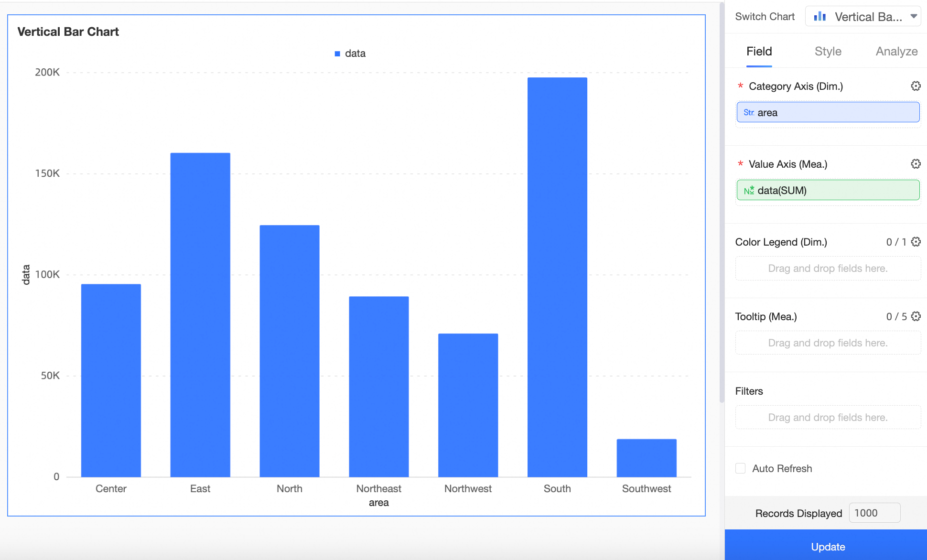Open Value Axis settings gear
927x560 pixels.
[x=915, y=164]
